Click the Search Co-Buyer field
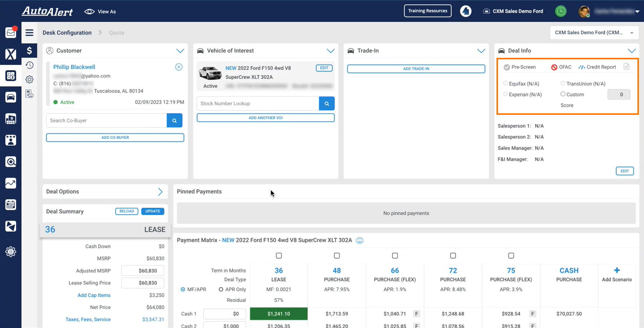 point(106,121)
